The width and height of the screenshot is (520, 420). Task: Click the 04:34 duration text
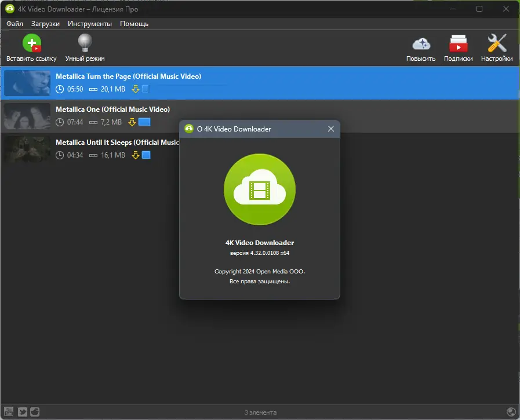pos(75,155)
